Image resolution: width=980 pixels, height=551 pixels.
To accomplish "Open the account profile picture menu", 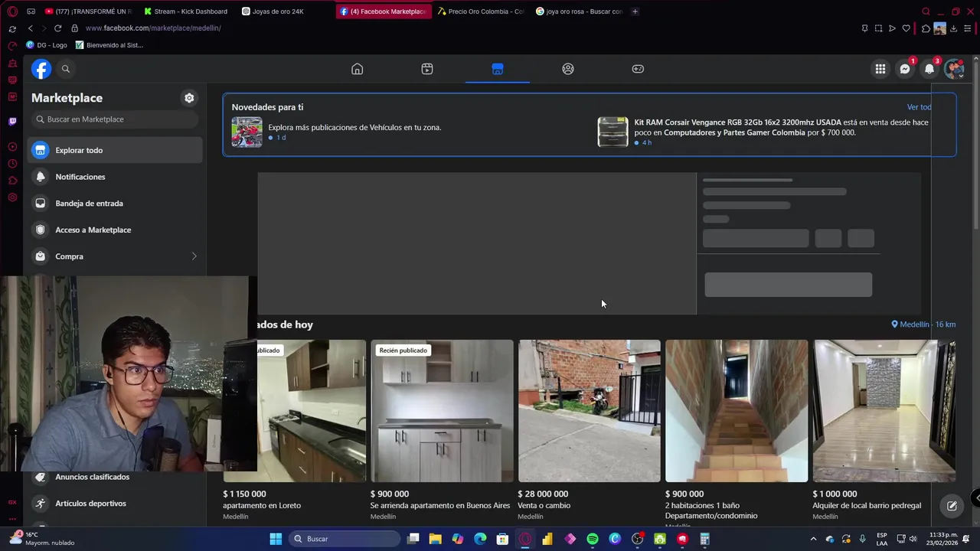I will 954,69.
